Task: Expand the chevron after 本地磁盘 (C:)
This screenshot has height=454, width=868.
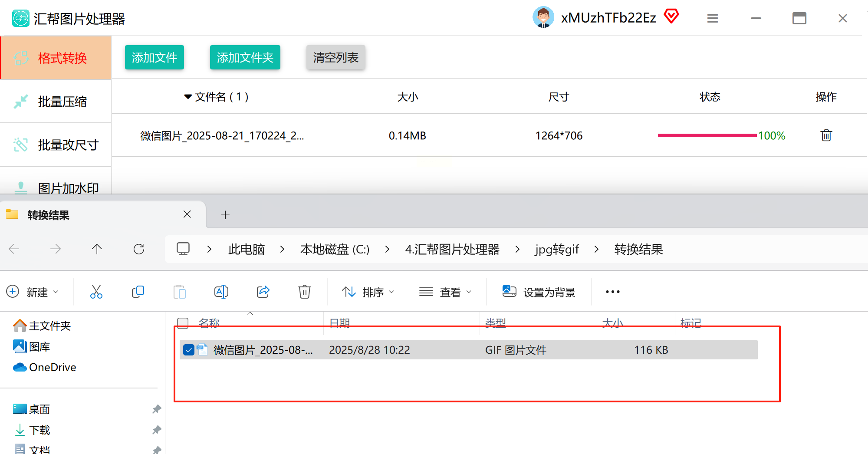Action: [x=387, y=249]
